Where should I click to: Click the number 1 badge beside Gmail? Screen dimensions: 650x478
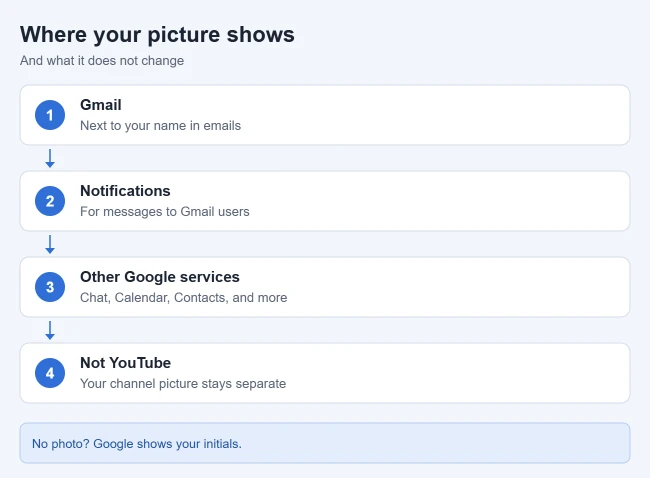[50, 115]
